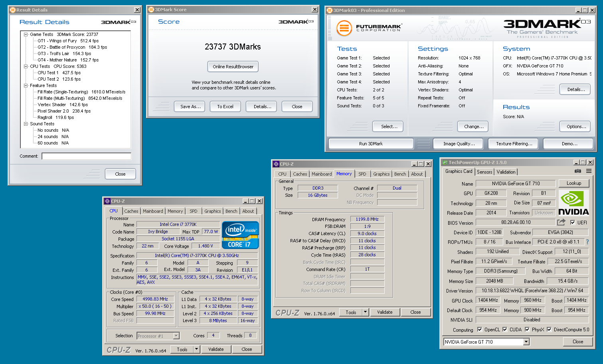
Task: Click Image Quality button in 3DMark03
Action: point(459,144)
